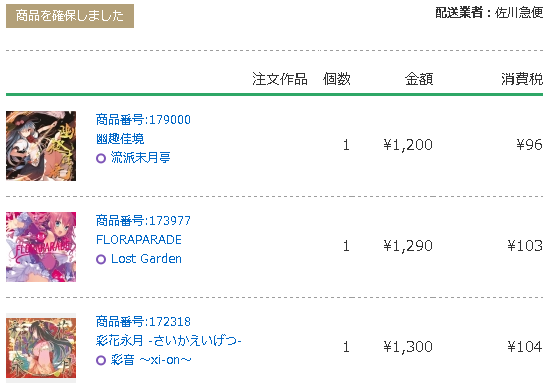Open product number 172318 link
This screenshot has width=550, height=385.
pyautogui.click(x=143, y=322)
